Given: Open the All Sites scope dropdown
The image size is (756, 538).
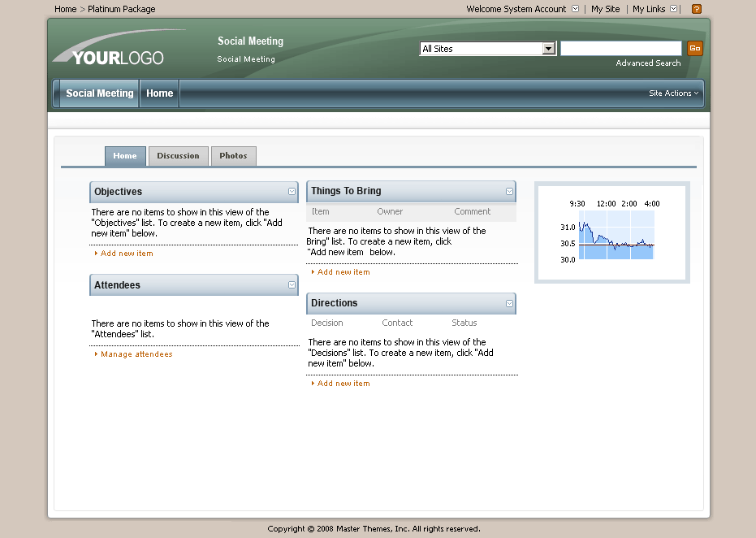Looking at the screenshot, I should click(x=548, y=49).
